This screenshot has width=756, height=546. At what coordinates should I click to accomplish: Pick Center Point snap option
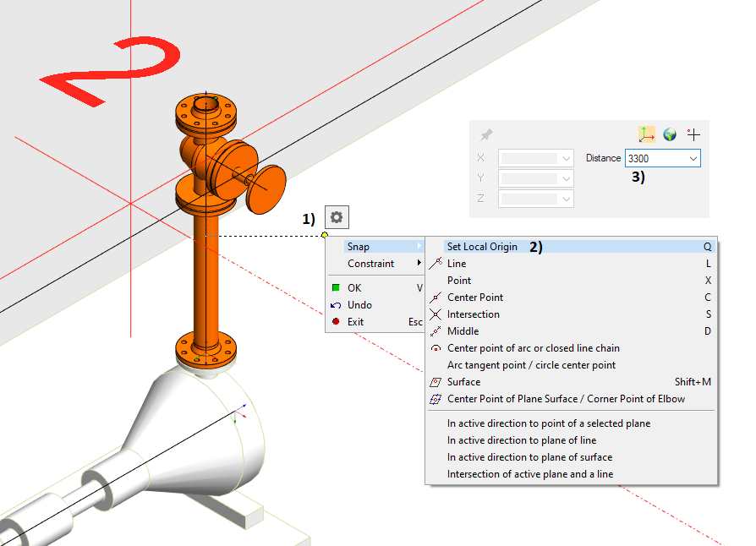[474, 298]
